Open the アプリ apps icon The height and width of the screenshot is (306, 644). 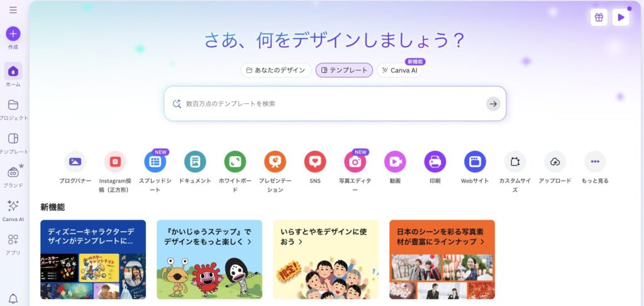click(x=13, y=239)
